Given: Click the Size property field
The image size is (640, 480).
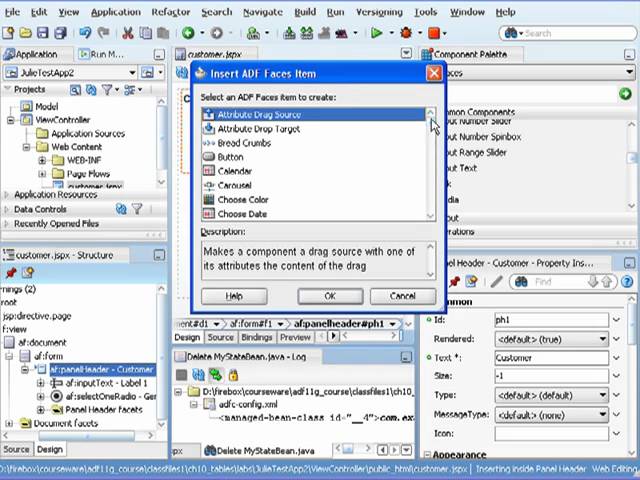Looking at the screenshot, I should point(551,376).
